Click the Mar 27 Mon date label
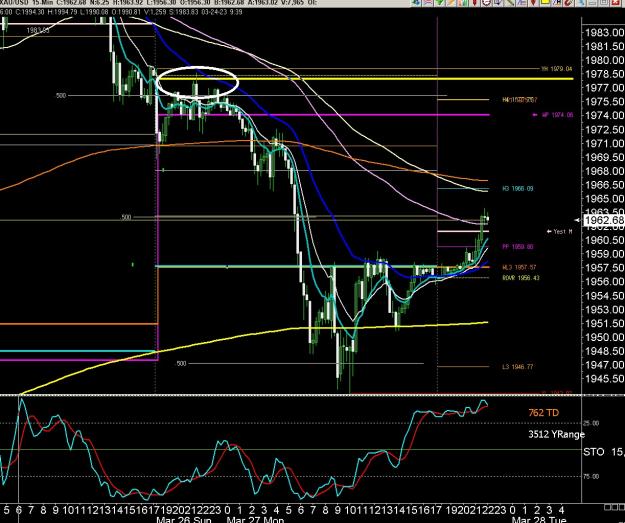Image resolution: width=625 pixels, height=523 pixels. point(255,519)
